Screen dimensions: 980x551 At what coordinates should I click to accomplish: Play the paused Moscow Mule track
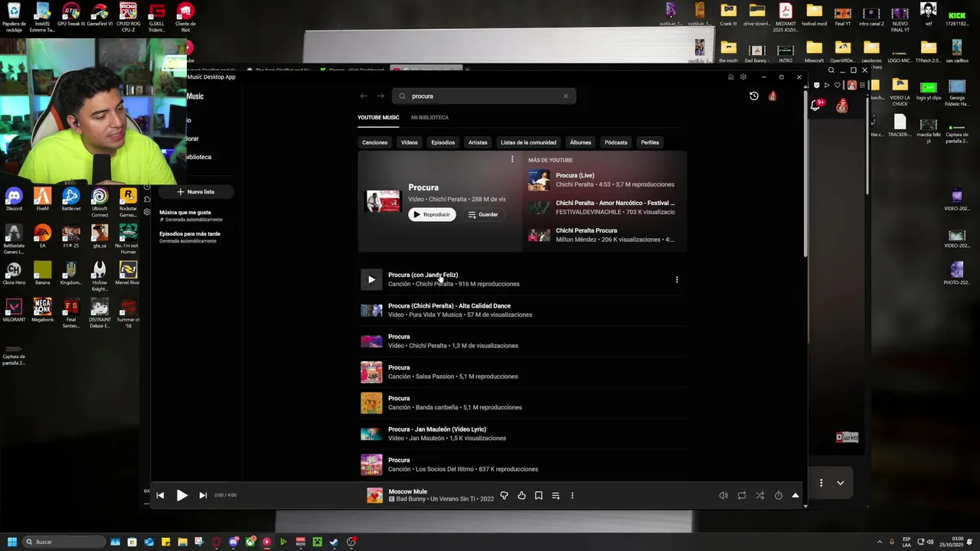(181, 495)
